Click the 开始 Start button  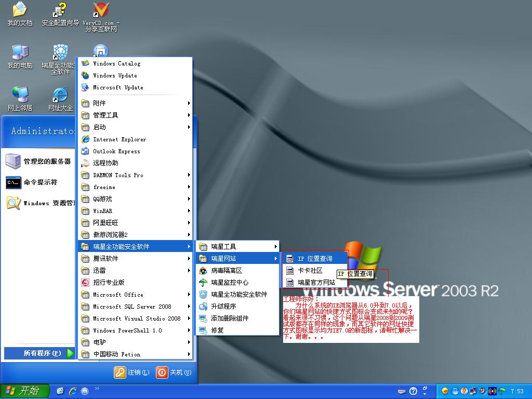coord(24,391)
